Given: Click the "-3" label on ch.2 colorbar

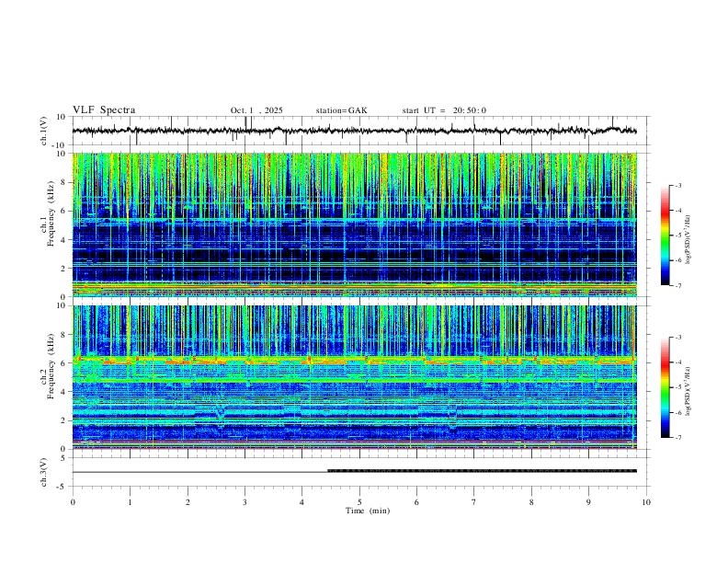Looking at the screenshot, I should [677, 338].
